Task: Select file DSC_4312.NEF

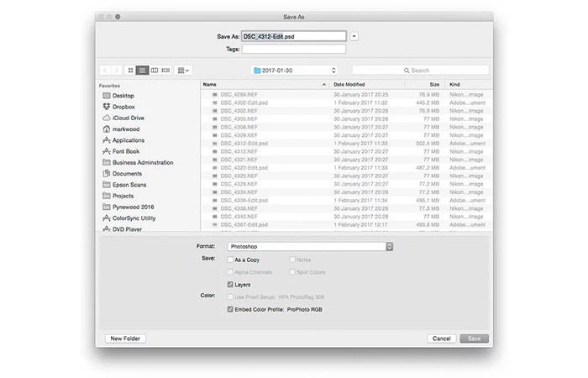Action: (347, 151)
